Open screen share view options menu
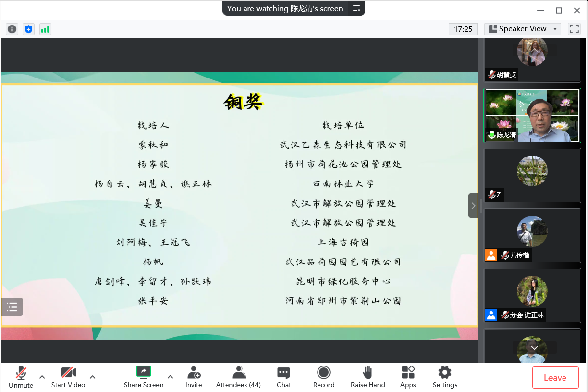Viewport: 588px width, 392px height. (x=357, y=8)
